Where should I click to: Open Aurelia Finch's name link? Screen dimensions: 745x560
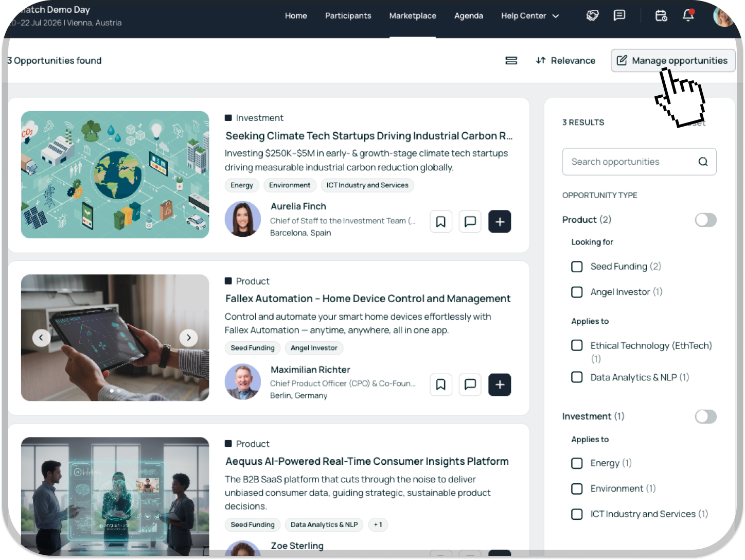point(298,206)
